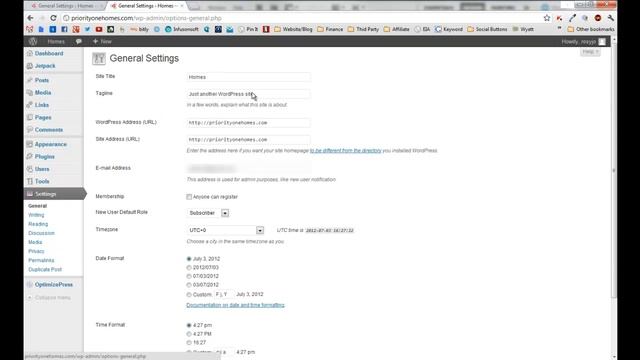Open the General settings submenu item
Screen dimensions: 640x360
click(x=38, y=206)
